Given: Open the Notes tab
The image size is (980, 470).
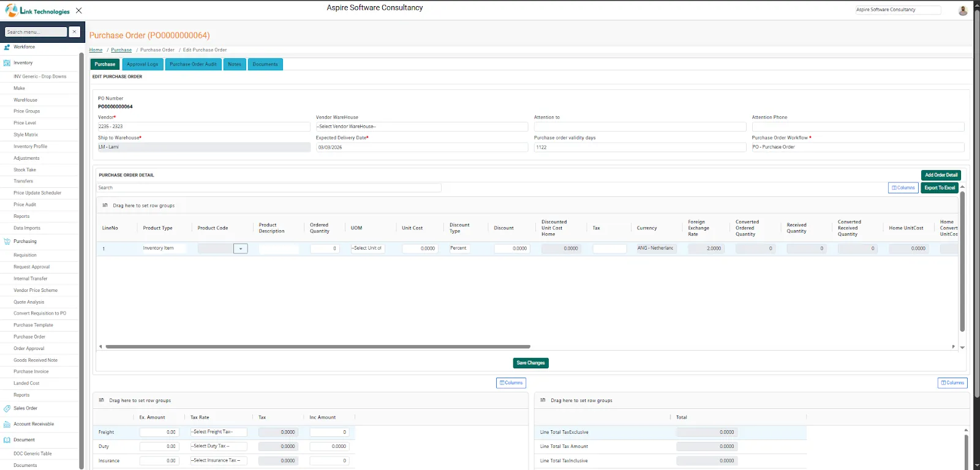Looking at the screenshot, I should [x=235, y=64].
